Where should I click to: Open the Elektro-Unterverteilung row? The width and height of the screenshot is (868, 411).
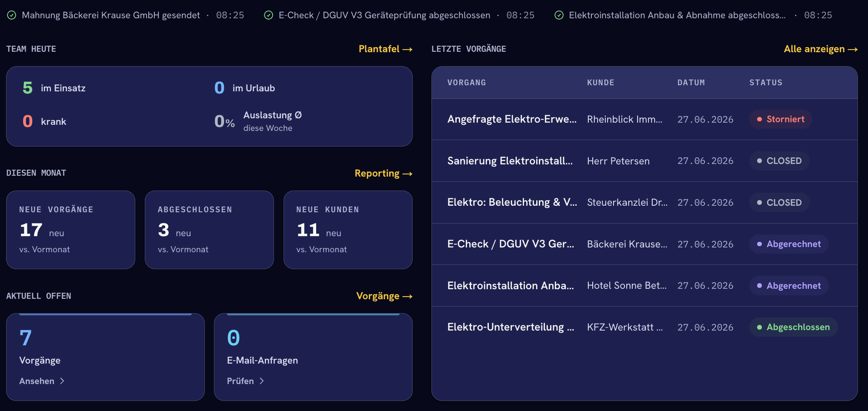click(645, 327)
